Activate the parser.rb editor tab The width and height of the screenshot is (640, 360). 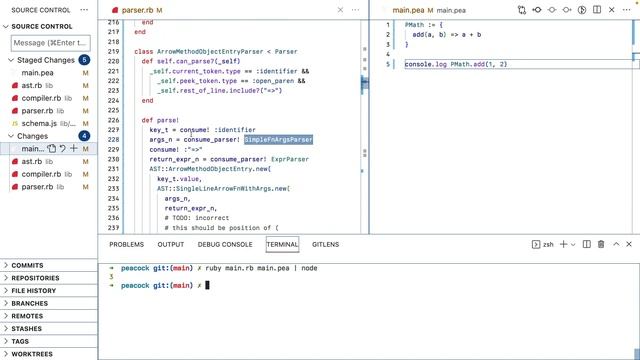pyautogui.click(x=138, y=10)
